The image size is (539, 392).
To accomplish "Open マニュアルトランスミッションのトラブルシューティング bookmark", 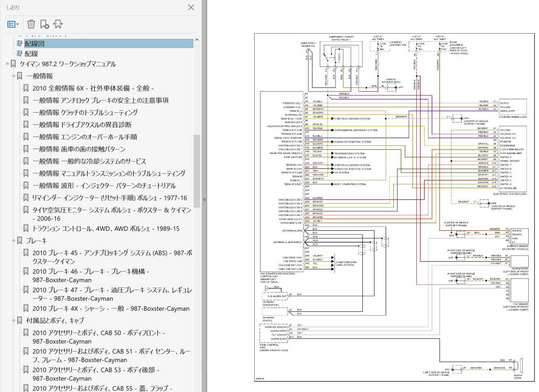I will 109,173.
